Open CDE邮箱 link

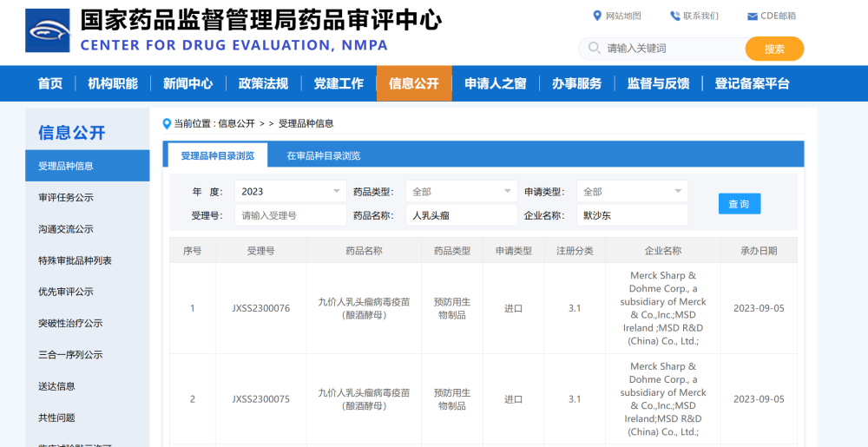click(x=779, y=16)
